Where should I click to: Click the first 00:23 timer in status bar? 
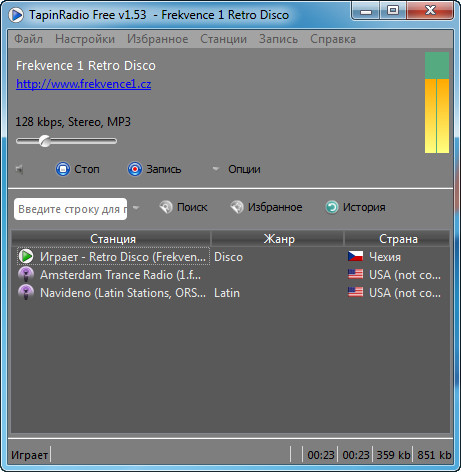(321, 455)
